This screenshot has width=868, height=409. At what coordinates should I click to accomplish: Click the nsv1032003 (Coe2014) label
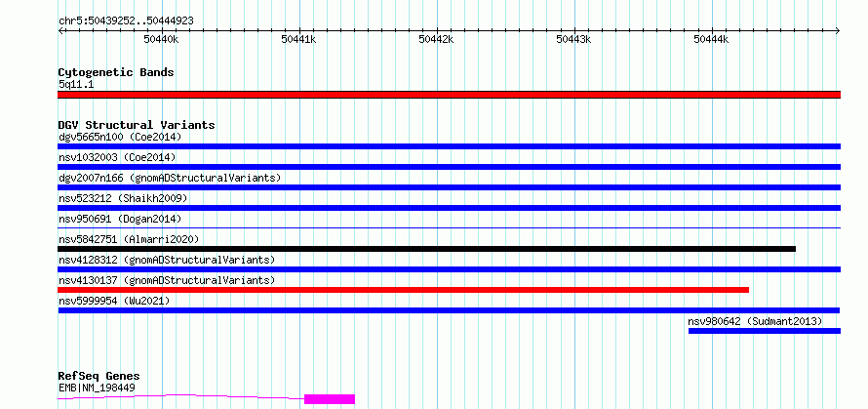(117, 157)
